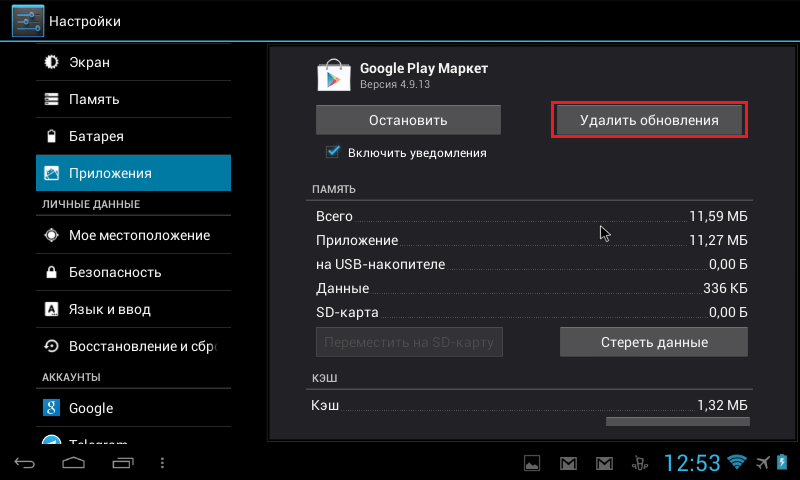Click the КЭШ section header
Image resolution: width=800 pixels, height=480 pixels.
tap(324, 378)
